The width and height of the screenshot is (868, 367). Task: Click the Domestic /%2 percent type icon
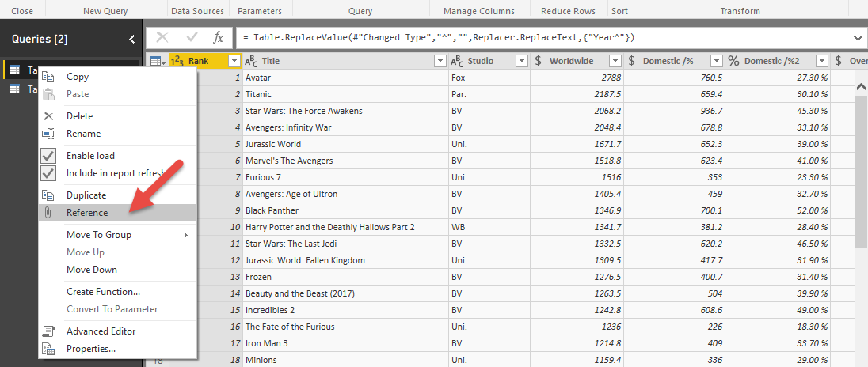(733, 61)
